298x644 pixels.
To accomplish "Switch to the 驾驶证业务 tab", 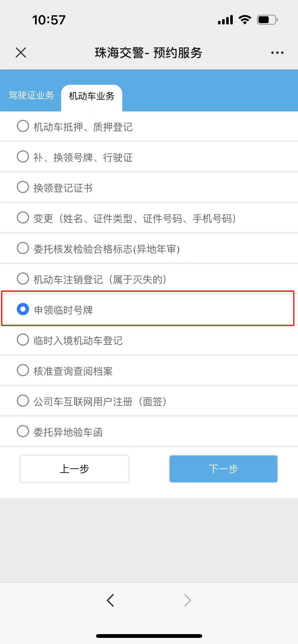I will click(31, 95).
